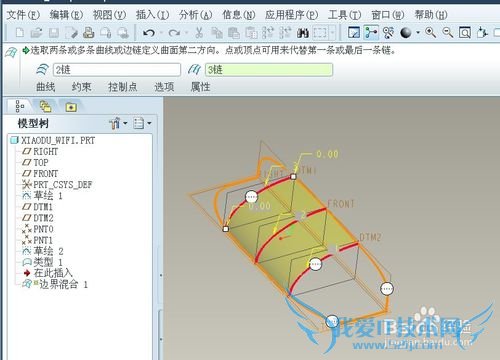Click the Save floppy disk icon

click(54, 33)
